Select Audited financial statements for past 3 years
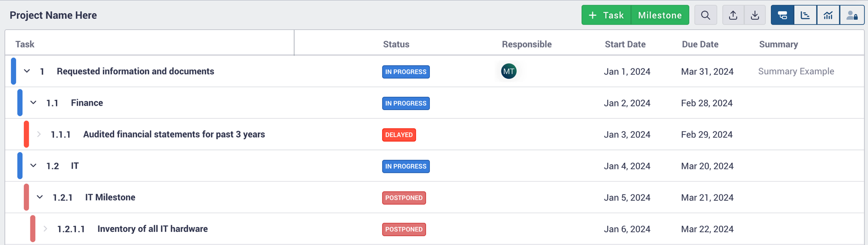This screenshot has height=245, width=868. [174, 134]
